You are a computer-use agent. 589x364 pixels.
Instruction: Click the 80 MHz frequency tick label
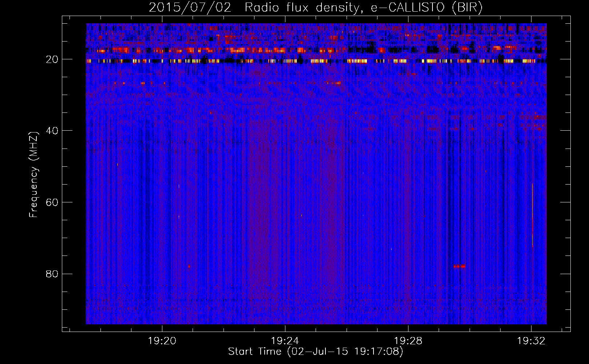pyautogui.click(x=52, y=274)
